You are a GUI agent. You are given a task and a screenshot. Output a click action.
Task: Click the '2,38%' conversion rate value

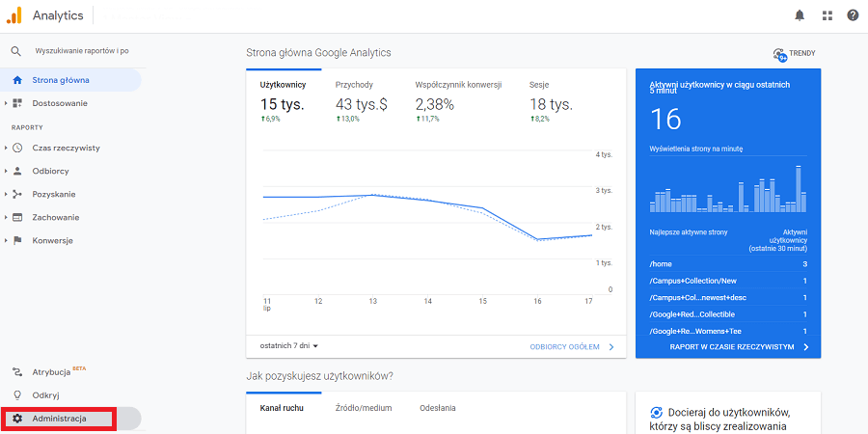(435, 104)
